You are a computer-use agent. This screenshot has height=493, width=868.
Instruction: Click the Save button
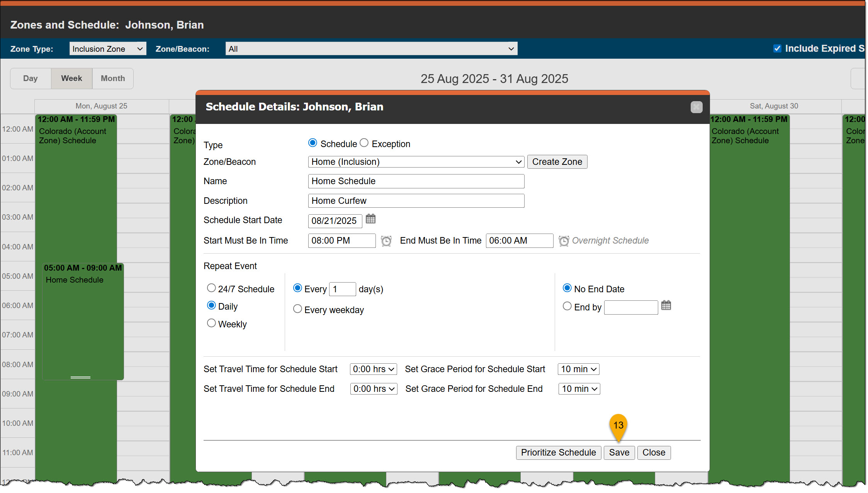[x=619, y=452]
